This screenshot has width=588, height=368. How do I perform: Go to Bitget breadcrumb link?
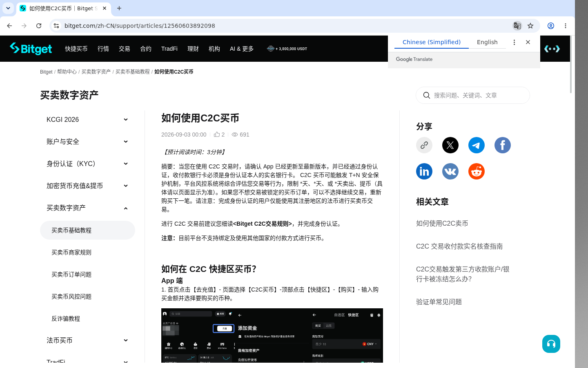[46, 72]
